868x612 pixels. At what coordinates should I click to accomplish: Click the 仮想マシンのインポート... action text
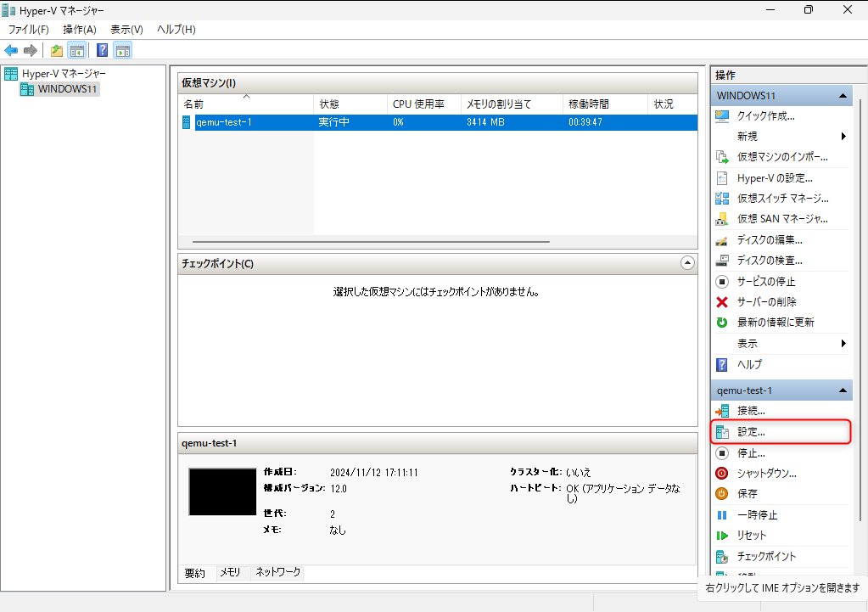(x=782, y=157)
